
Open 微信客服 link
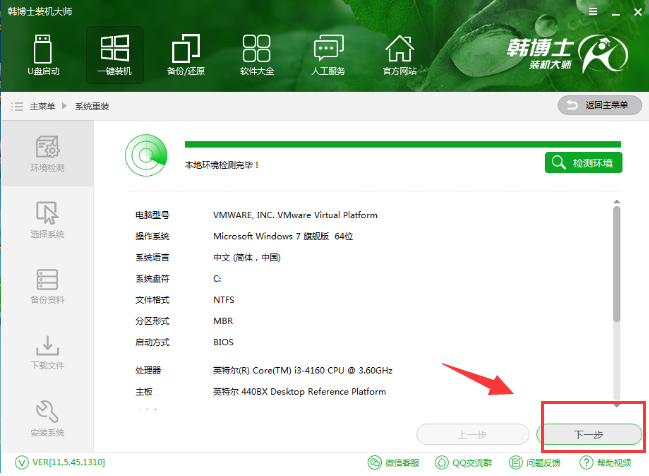(393, 462)
